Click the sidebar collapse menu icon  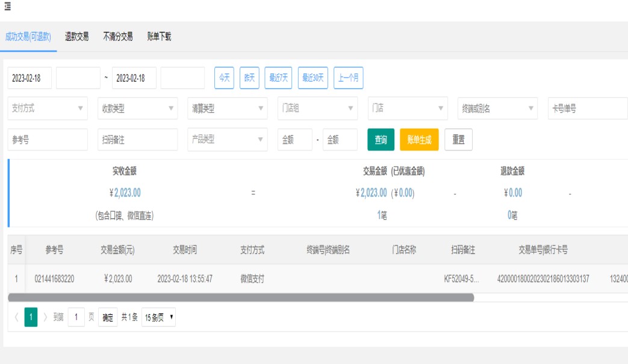coord(7,6)
